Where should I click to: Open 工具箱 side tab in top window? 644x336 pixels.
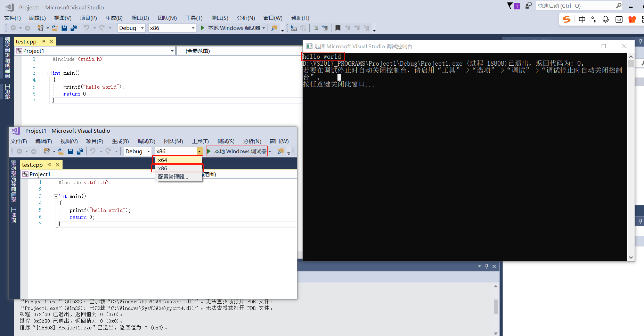7,91
